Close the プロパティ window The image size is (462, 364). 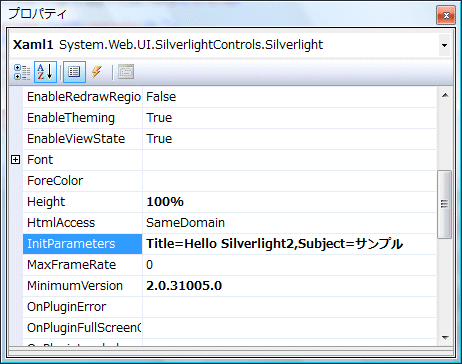tap(446, 15)
